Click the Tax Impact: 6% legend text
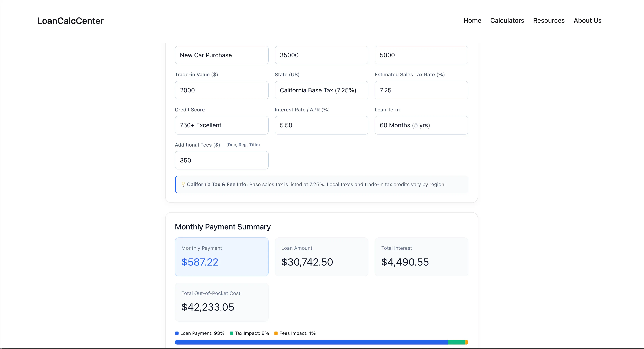Screen dimensions: 644x349 click(x=252, y=333)
